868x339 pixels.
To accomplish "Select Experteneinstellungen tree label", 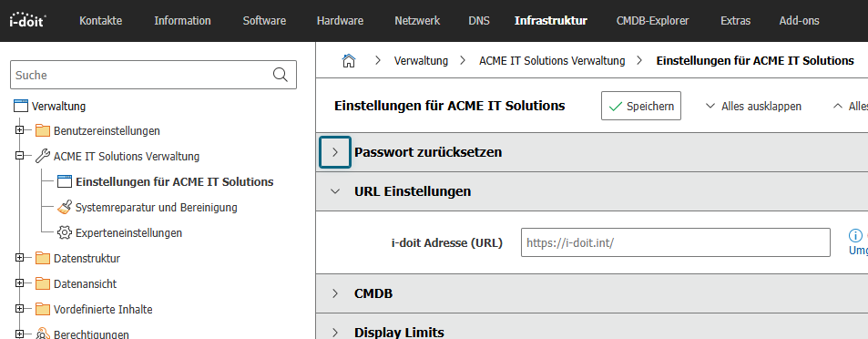I will [129, 233].
